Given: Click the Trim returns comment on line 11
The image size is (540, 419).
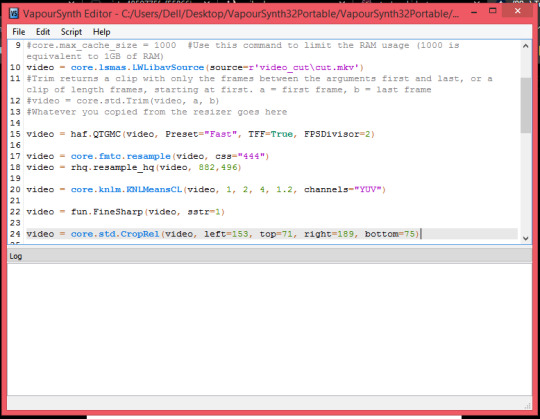Looking at the screenshot, I should 259,84.
